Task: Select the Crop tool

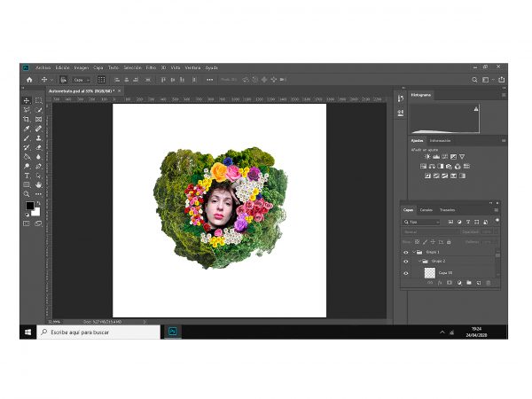Action: (27, 120)
